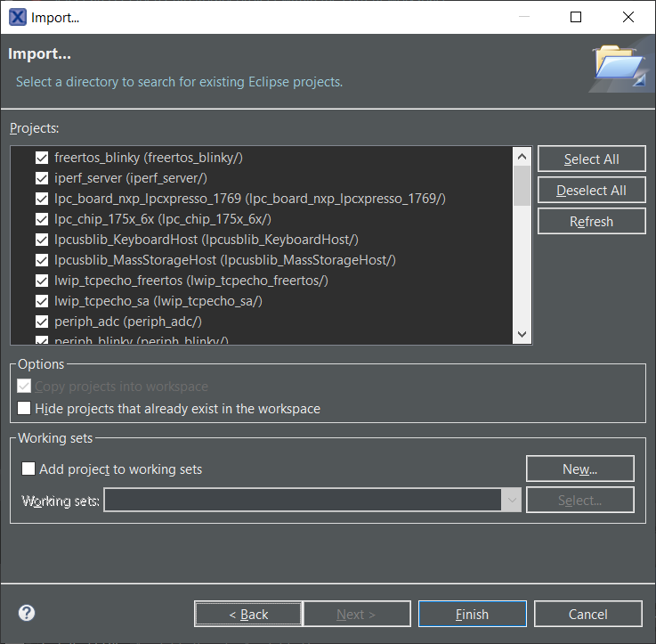Screen dimensions: 656x644
Task: Select the lwip_tcpecho_freertos row text
Action: (191, 281)
